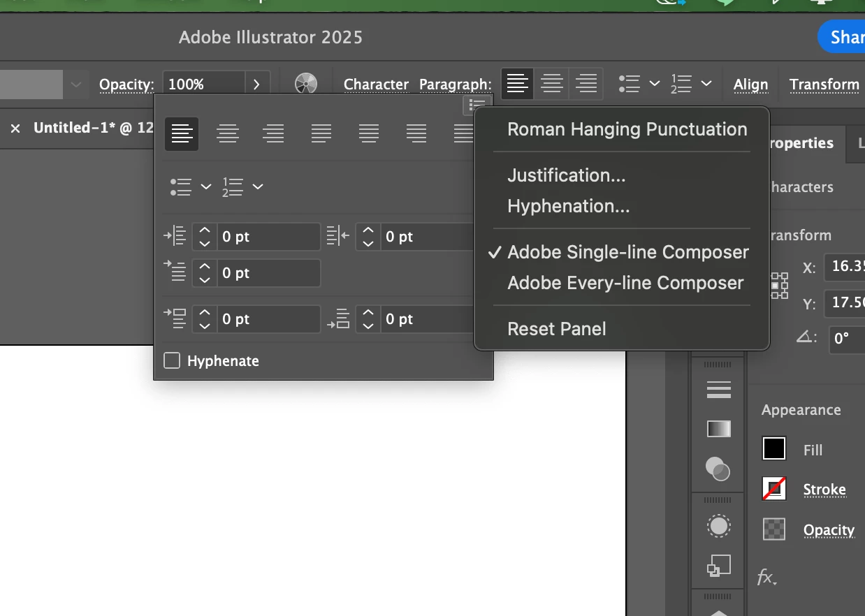Enable the Hyphenate checkbox
865x616 pixels.
pos(172,360)
